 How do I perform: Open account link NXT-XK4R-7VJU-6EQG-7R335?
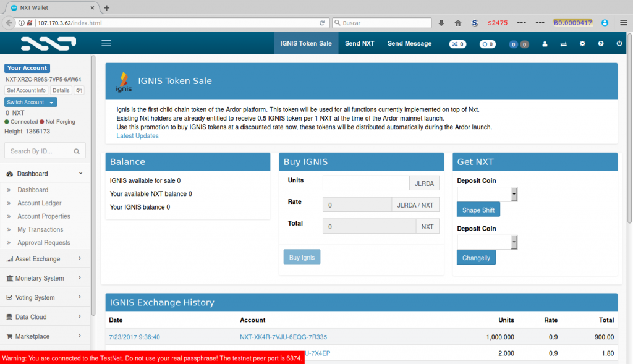pos(283,337)
